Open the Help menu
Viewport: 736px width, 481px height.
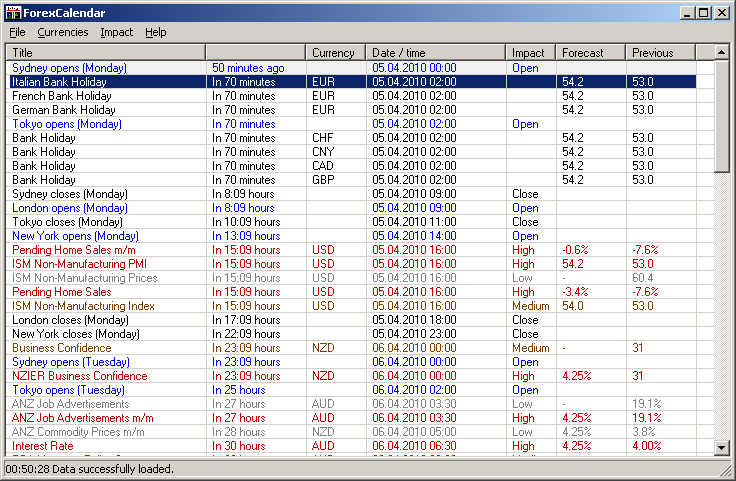click(x=155, y=32)
